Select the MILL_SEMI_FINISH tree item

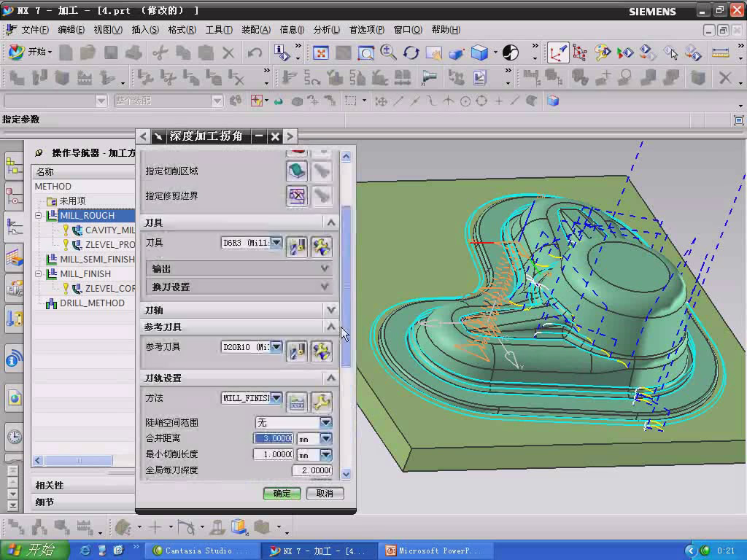(x=97, y=260)
